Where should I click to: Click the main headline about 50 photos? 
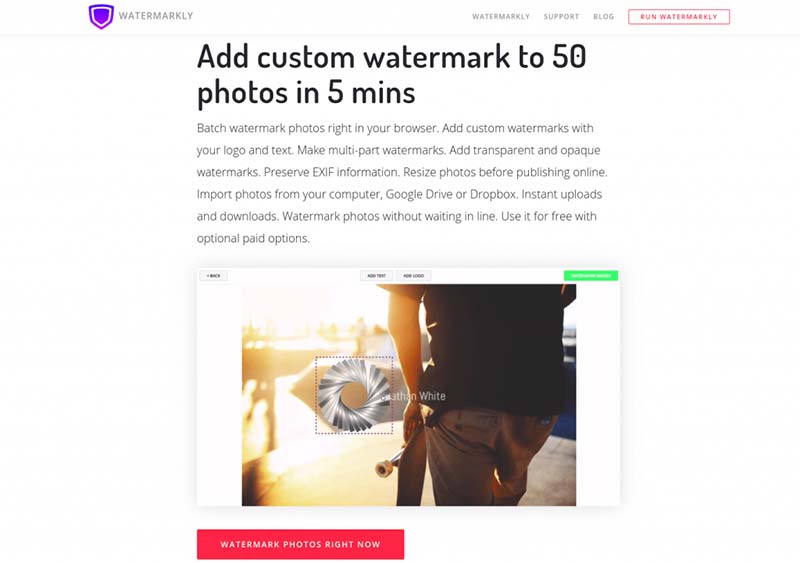(x=391, y=74)
